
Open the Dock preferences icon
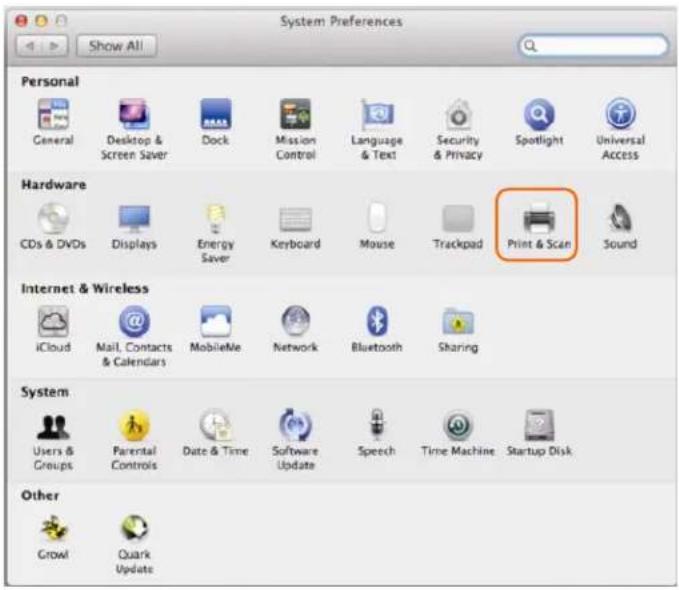click(x=216, y=114)
